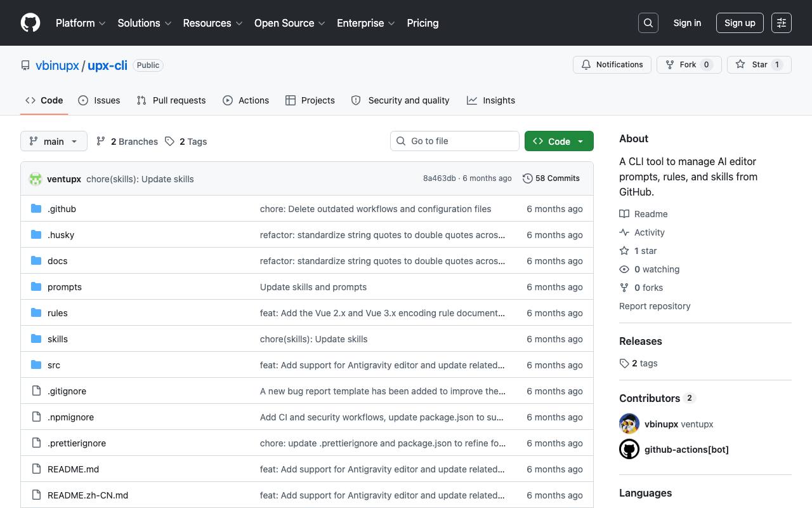Viewport: 812px width, 508px height.
Task: Click the .github folder icon
Action: tap(36, 209)
